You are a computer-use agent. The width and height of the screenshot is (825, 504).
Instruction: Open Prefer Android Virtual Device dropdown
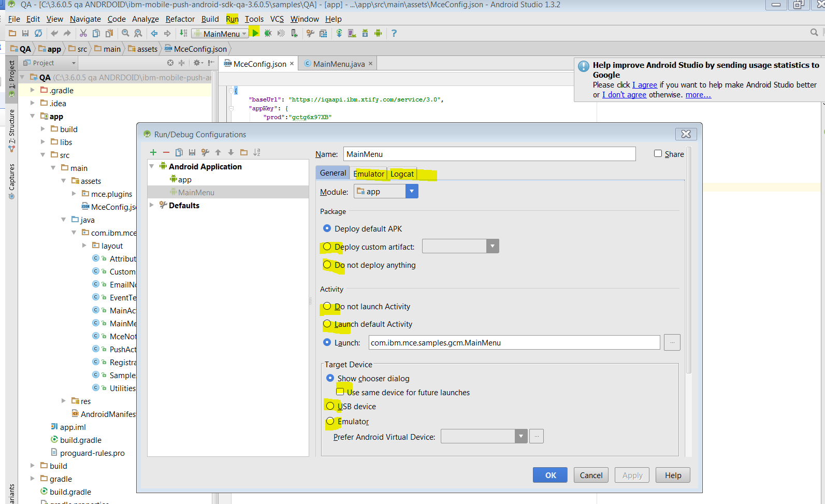(521, 437)
